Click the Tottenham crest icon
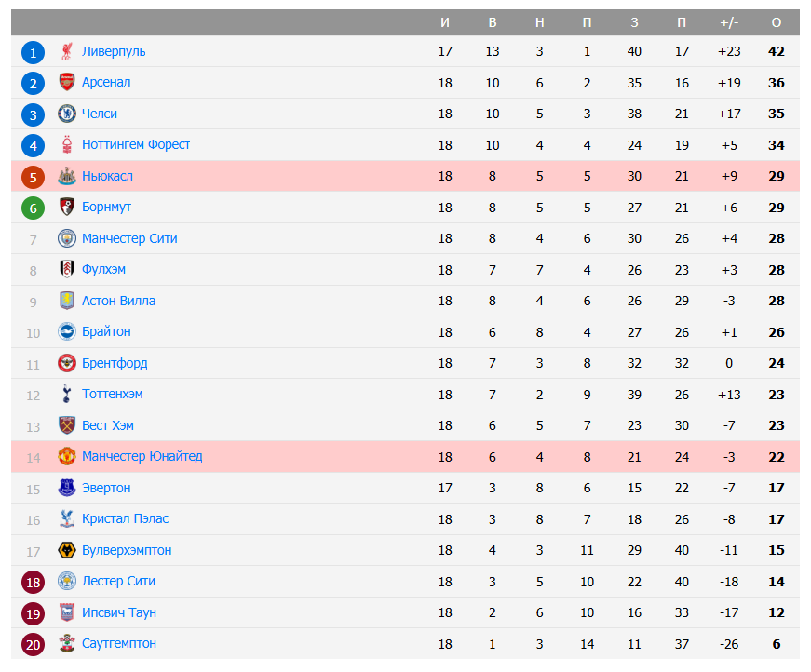 pos(66,395)
